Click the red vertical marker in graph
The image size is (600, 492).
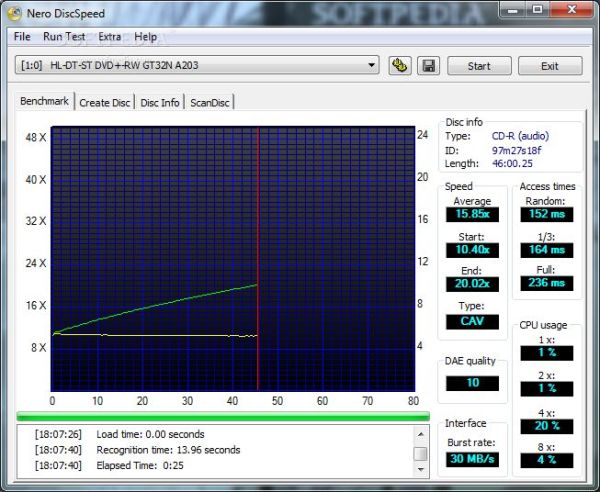[x=258, y=259]
